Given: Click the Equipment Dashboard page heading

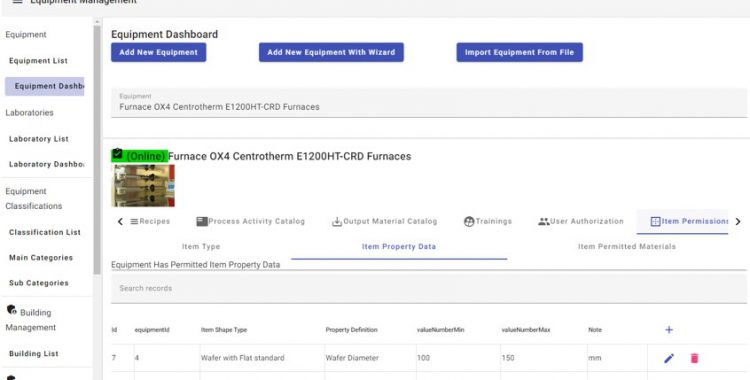Looking at the screenshot, I should pyautogui.click(x=165, y=34).
